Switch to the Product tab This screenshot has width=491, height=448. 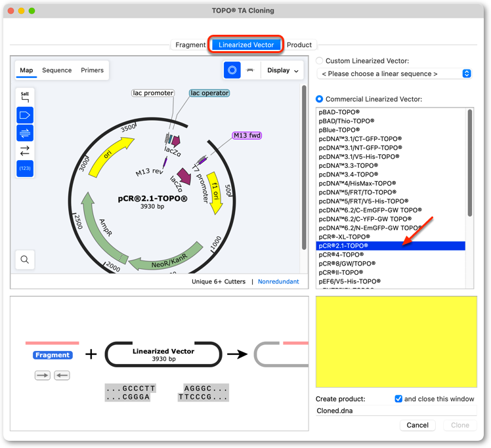[299, 45]
